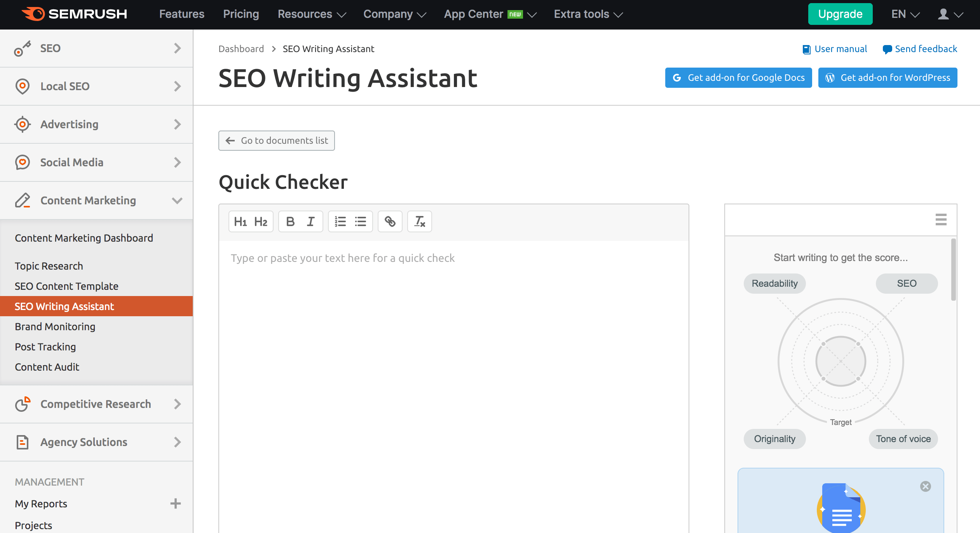
Task: Click the circular score target chart
Action: (x=841, y=361)
